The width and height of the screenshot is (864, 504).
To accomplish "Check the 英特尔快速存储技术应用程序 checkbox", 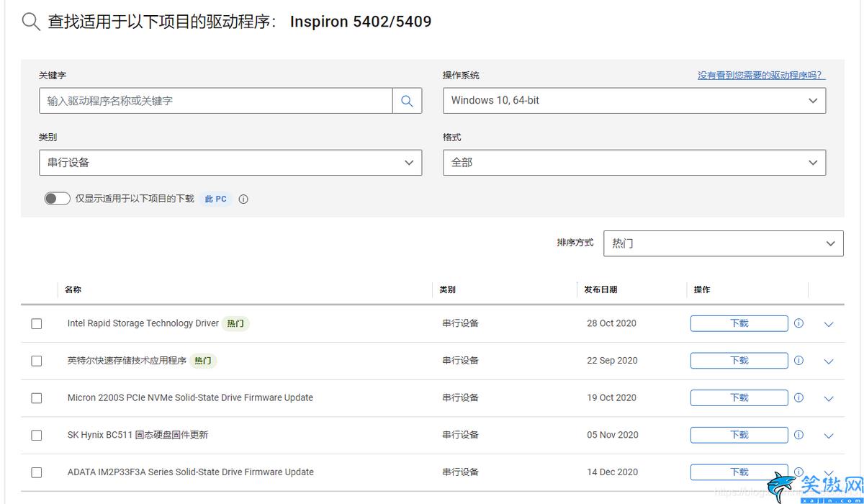I will [x=37, y=361].
